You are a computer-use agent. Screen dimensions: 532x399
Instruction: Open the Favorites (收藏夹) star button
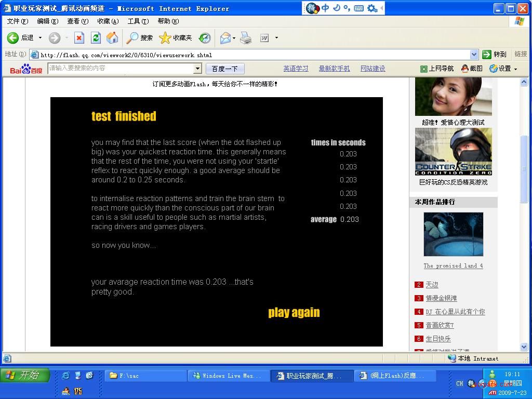point(176,37)
